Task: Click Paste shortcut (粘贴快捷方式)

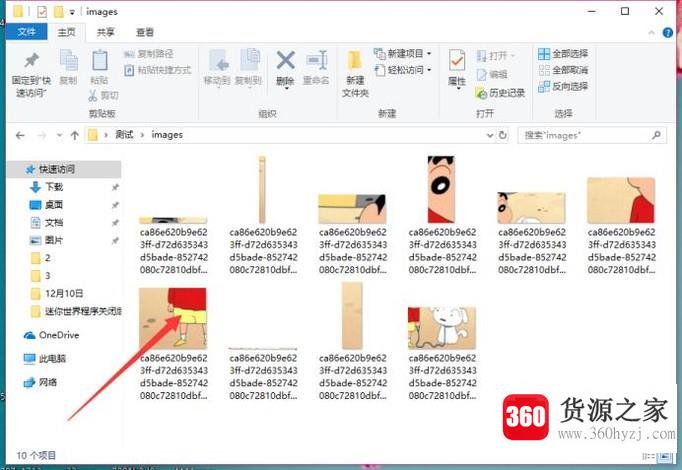Action: pos(158,70)
